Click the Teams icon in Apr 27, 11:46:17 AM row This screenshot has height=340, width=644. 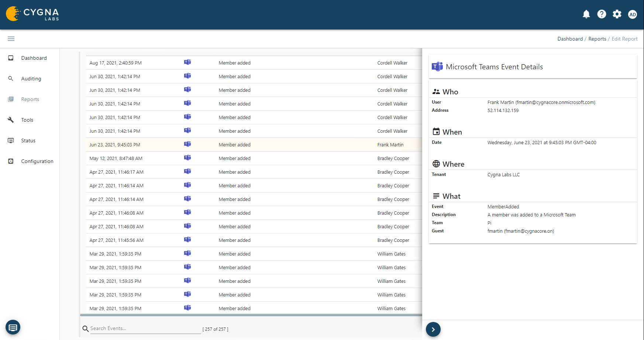pyautogui.click(x=187, y=171)
